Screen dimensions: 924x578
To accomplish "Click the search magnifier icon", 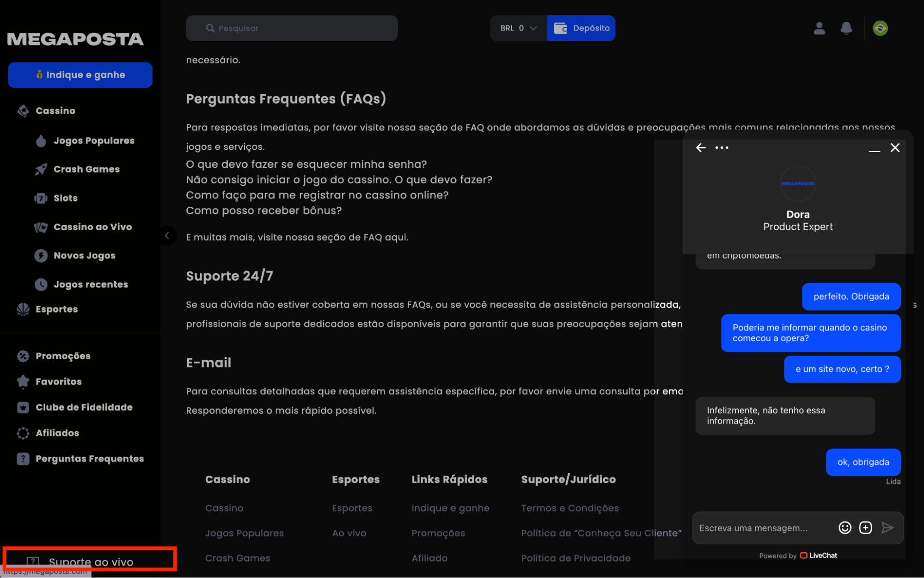I will pyautogui.click(x=210, y=28).
